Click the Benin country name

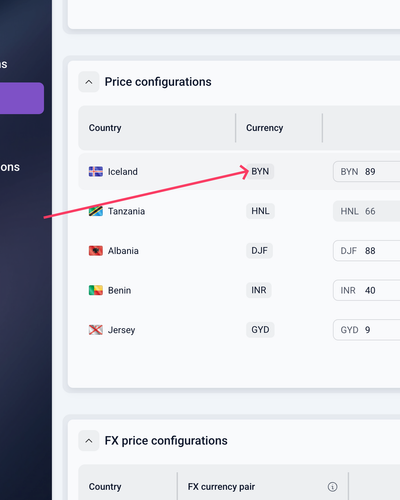[119, 290]
